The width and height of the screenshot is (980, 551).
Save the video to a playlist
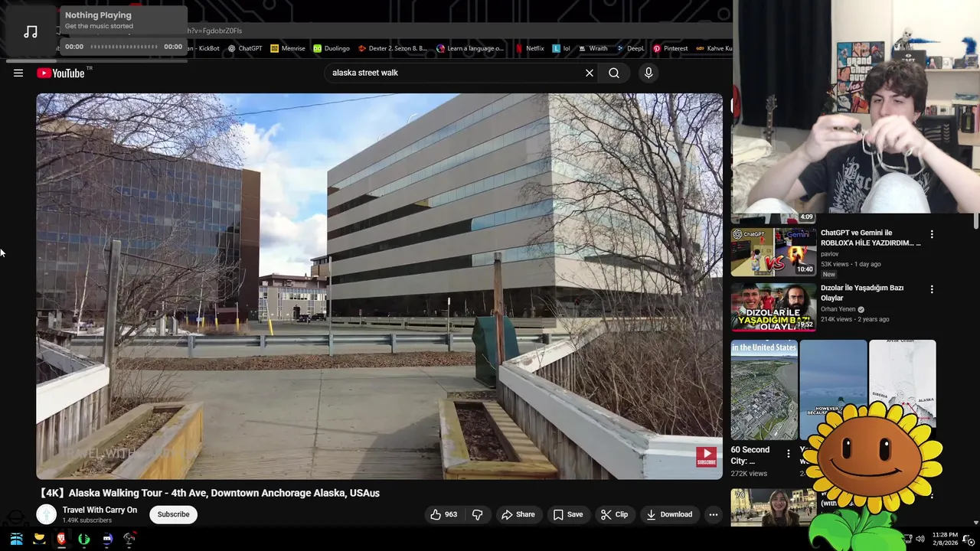point(568,514)
